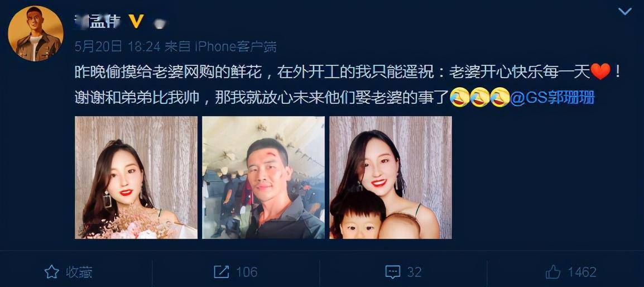Open the 5月20日 18:24 timestamp link
644x287 pixels.
click(117, 47)
